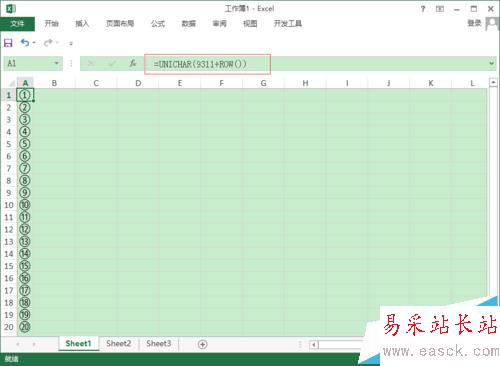The width and height of the screenshot is (500, 366).
Task: Select row 1 header
Action: tap(8, 95)
